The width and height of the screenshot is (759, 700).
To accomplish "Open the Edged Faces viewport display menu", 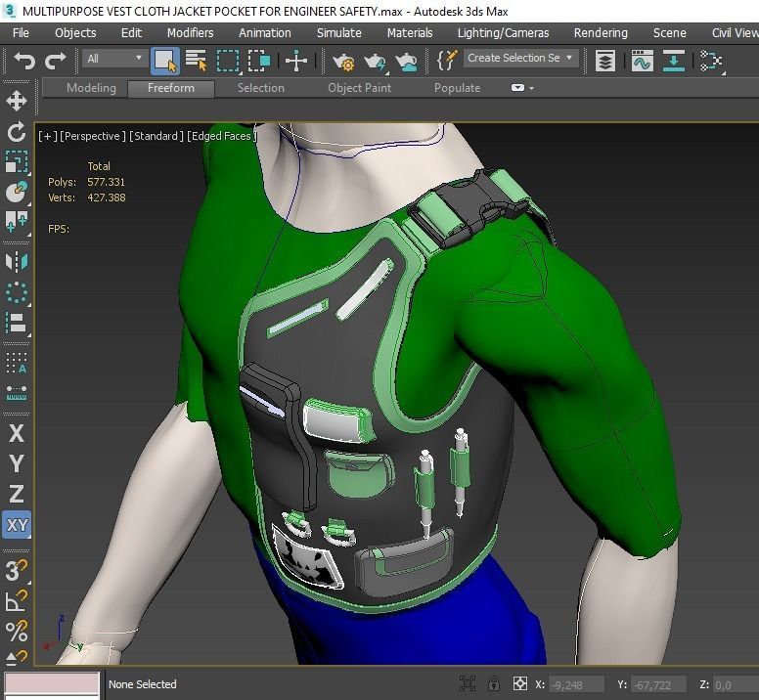I will pos(222,136).
